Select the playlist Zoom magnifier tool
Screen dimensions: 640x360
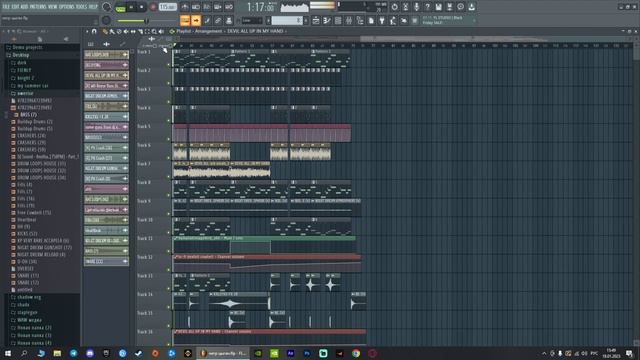tap(154, 31)
